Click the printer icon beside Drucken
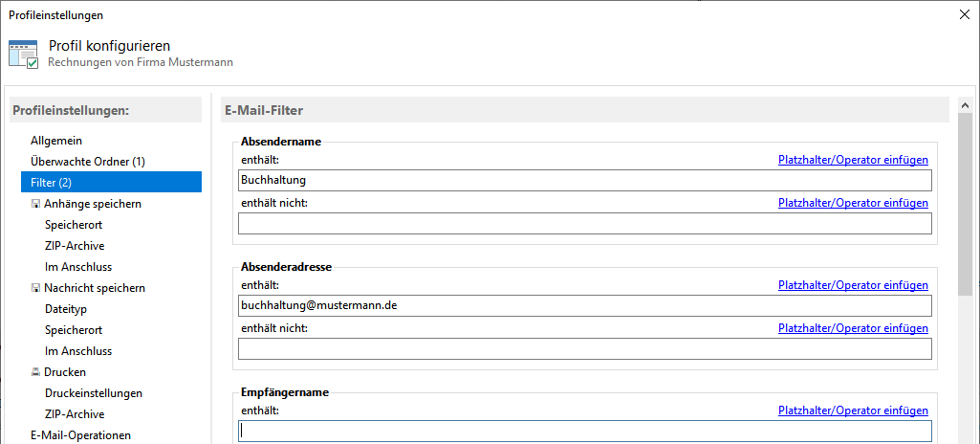 [35, 372]
